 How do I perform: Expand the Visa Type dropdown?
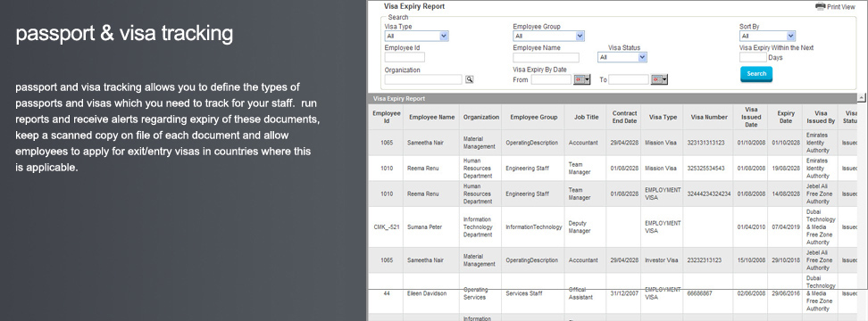[416, 36]
